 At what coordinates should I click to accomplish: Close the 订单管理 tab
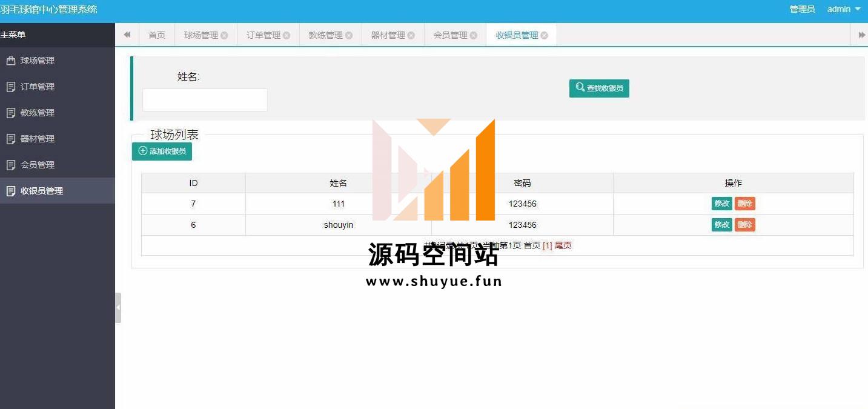click(287, 36)
